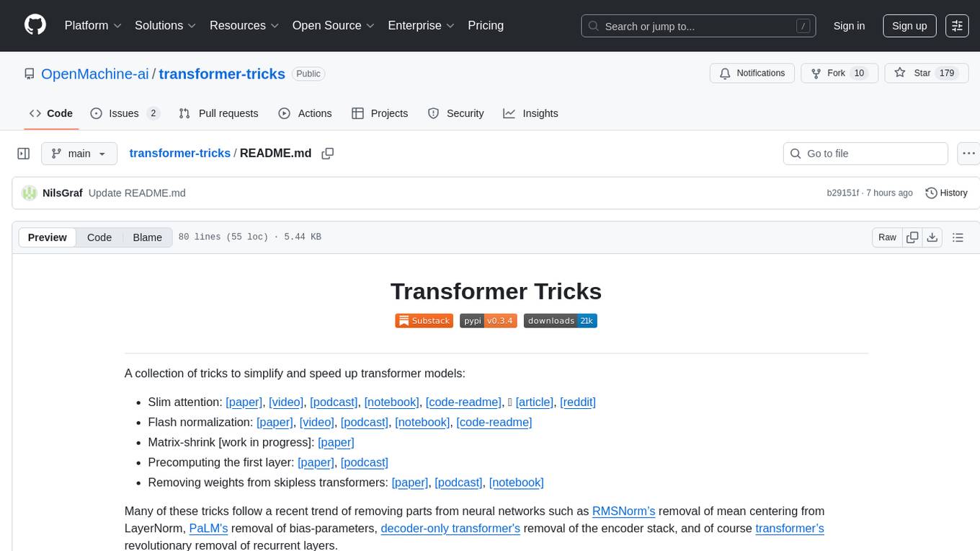The height and width of the screenshot is (551, 980).
Task: Open Slim attention [video] link
Action: pos(286,402)
